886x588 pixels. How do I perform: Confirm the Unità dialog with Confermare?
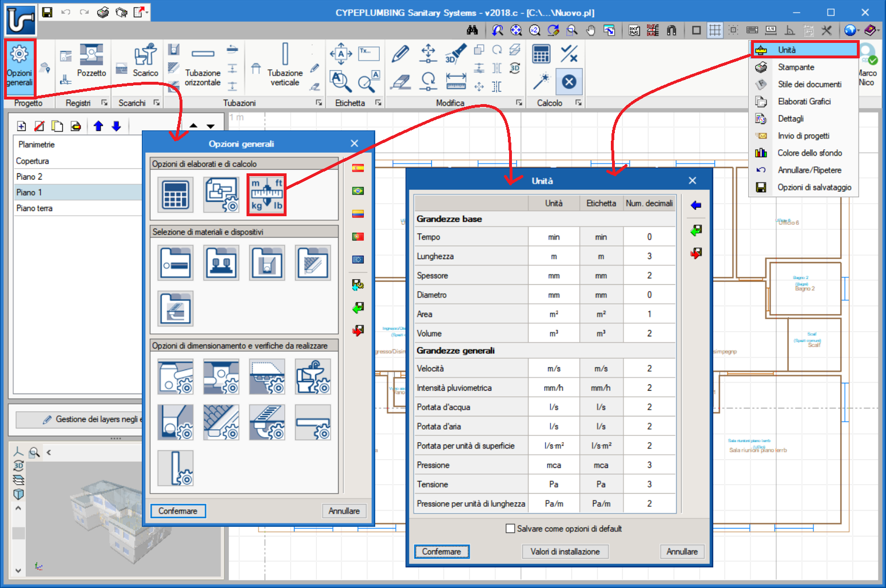(x=442, y=551)
